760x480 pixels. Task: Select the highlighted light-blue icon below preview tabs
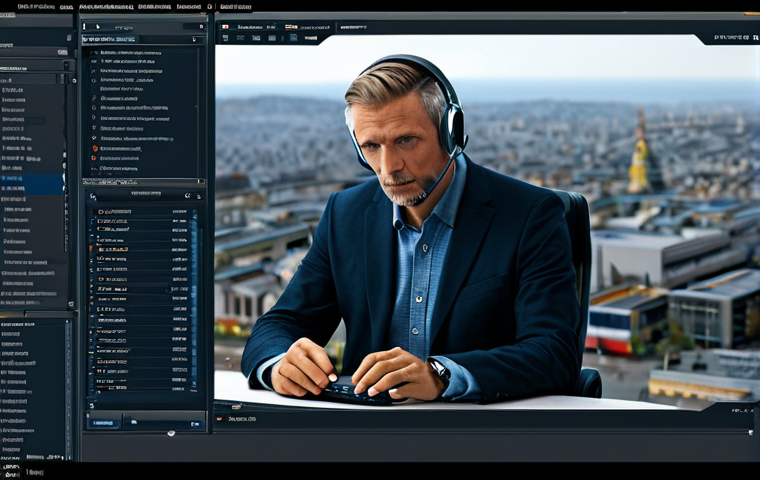(293, 37)
